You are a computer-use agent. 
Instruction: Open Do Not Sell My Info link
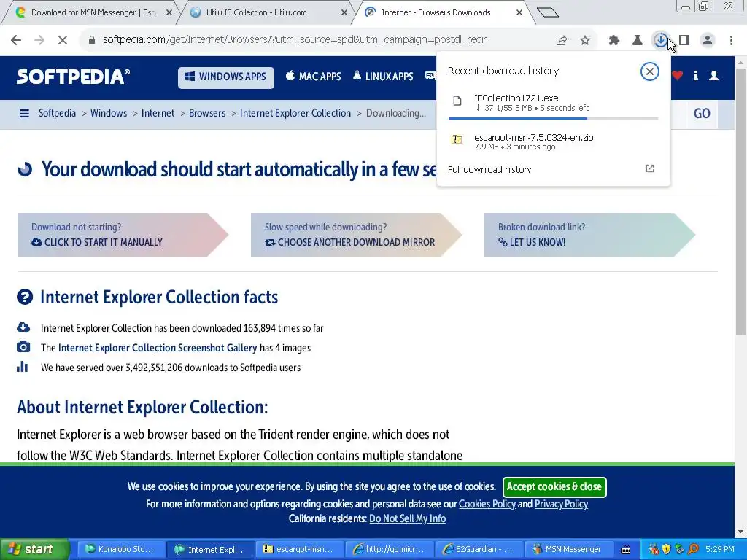pyautogui.click(x=407, y=519)
